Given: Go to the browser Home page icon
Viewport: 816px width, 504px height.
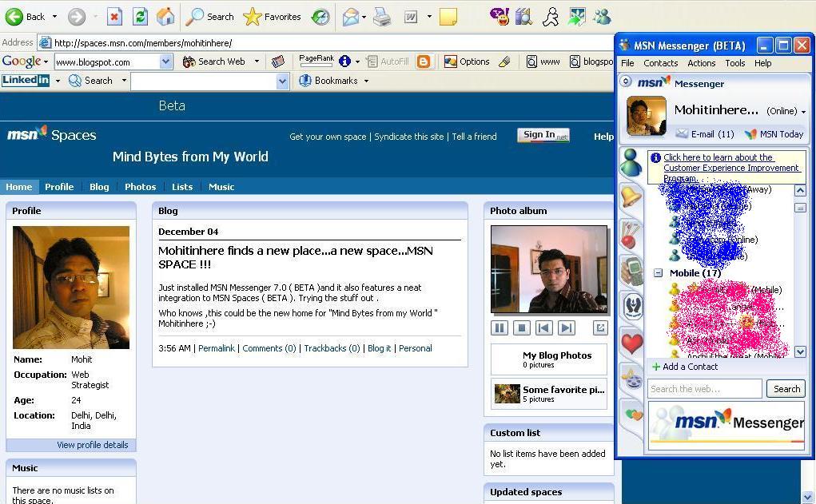Looking at the screenshot, I should (x=165, y=17).
